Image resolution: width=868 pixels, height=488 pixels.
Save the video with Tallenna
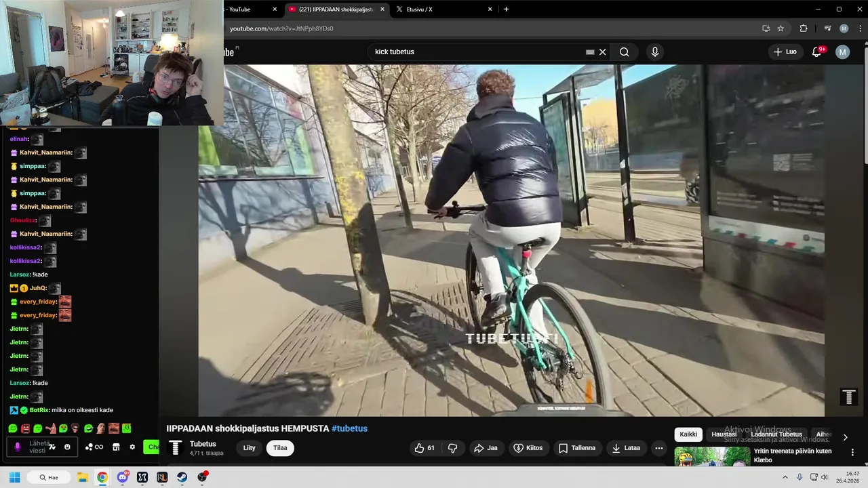(x=577, y=448)
